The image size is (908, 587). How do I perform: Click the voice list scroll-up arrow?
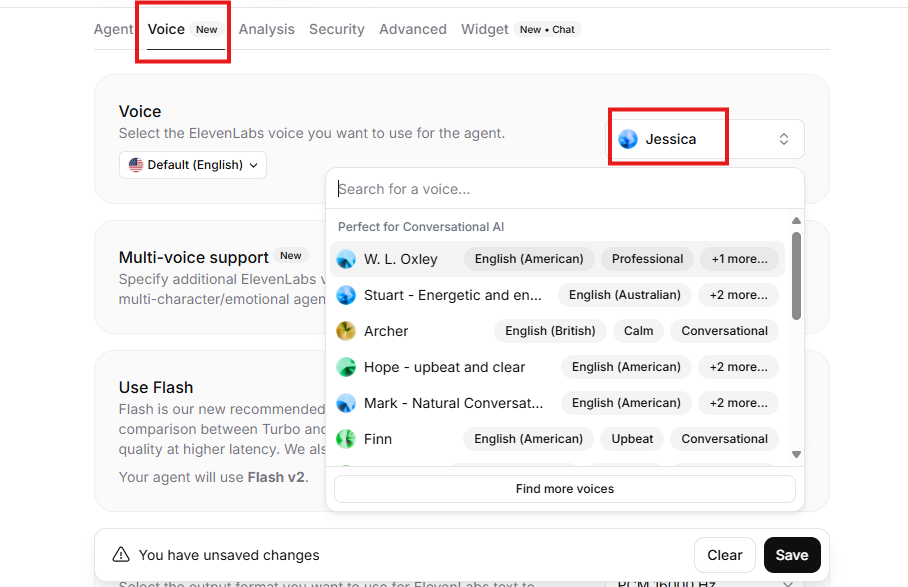[796, 221]
